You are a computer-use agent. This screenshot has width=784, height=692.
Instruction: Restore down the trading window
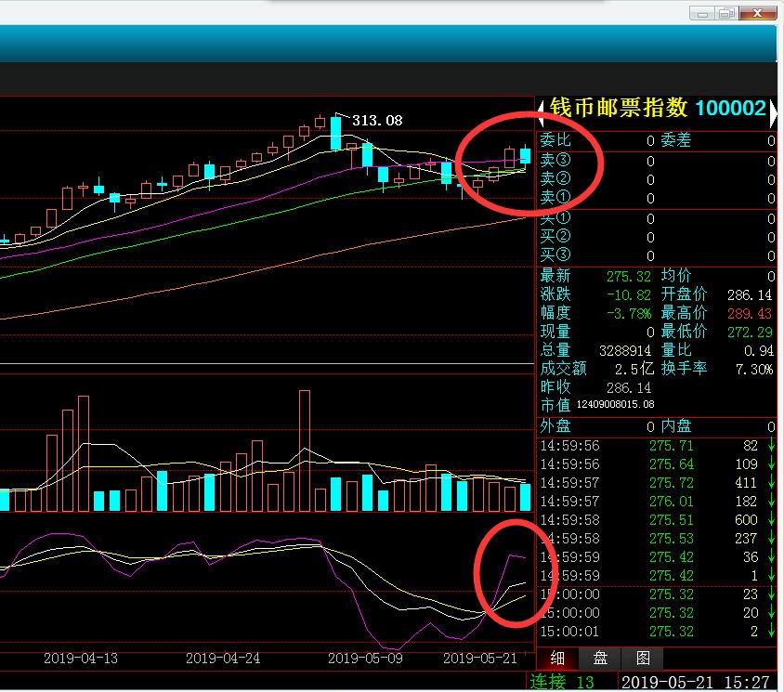click(726, 14)
